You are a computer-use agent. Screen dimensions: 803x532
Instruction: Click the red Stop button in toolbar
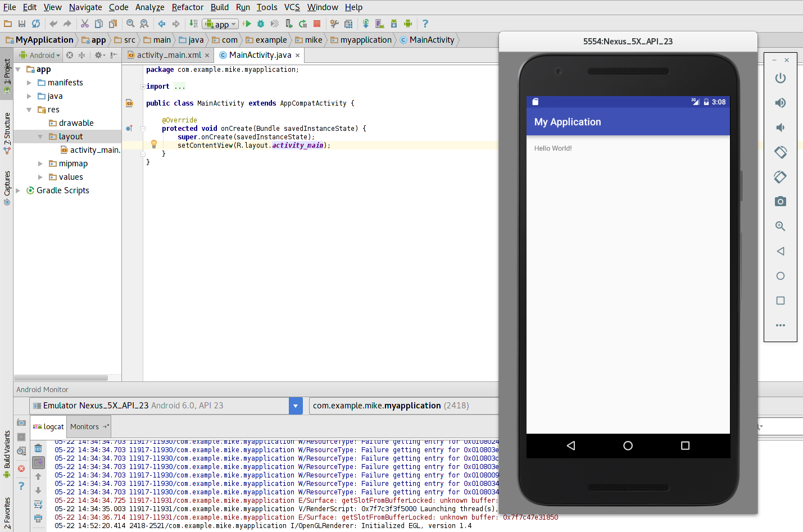click(x=317, y=24)
